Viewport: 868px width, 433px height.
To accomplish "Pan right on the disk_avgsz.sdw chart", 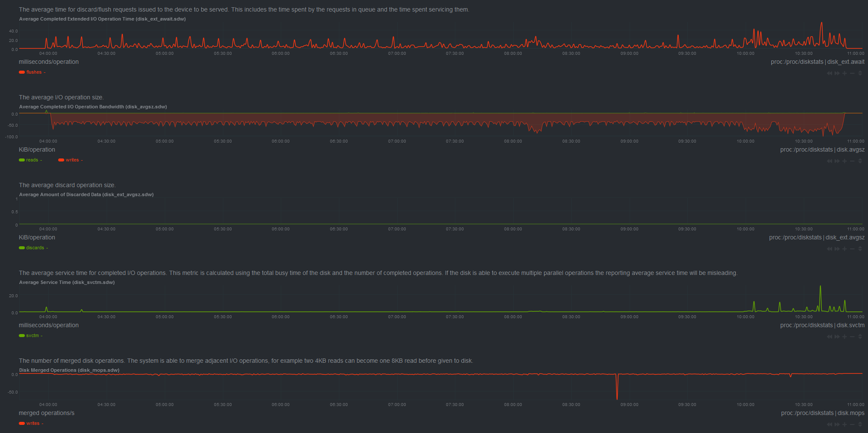I will point(837,161).
